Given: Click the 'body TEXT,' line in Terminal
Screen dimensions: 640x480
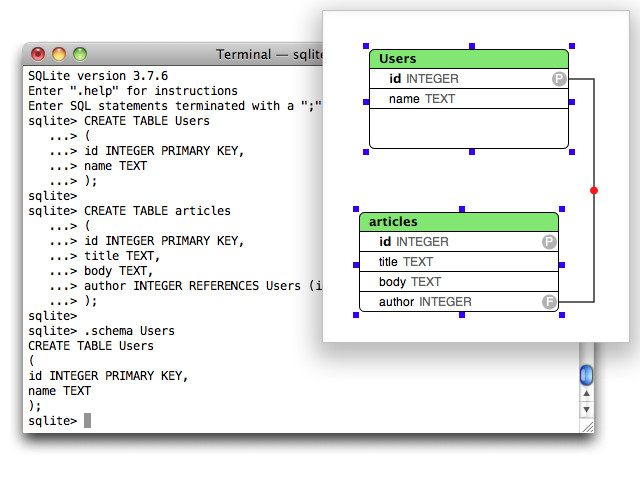Looking at the screenshot, I should coord(101,271).
